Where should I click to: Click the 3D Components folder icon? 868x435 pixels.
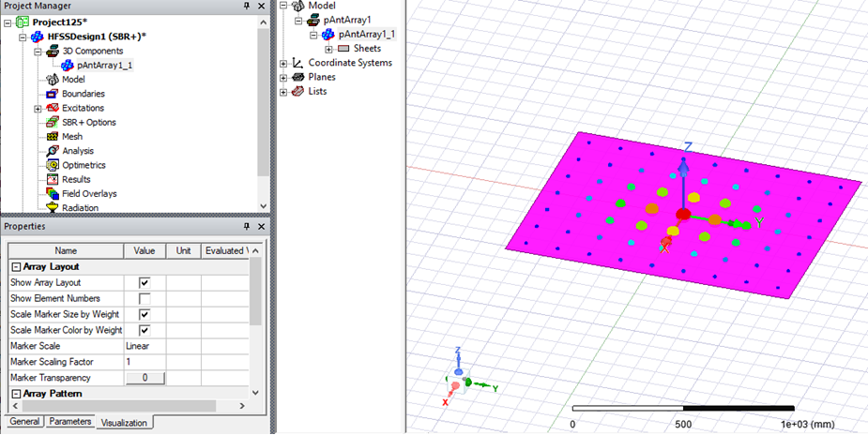pos(53,51)
